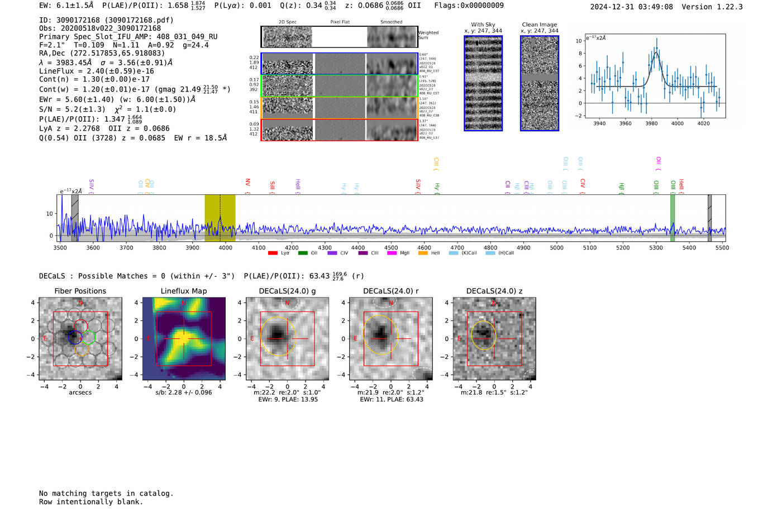
Task: Select the 'Flags:0x00000009' header text
Action: (x=469, y=6)
